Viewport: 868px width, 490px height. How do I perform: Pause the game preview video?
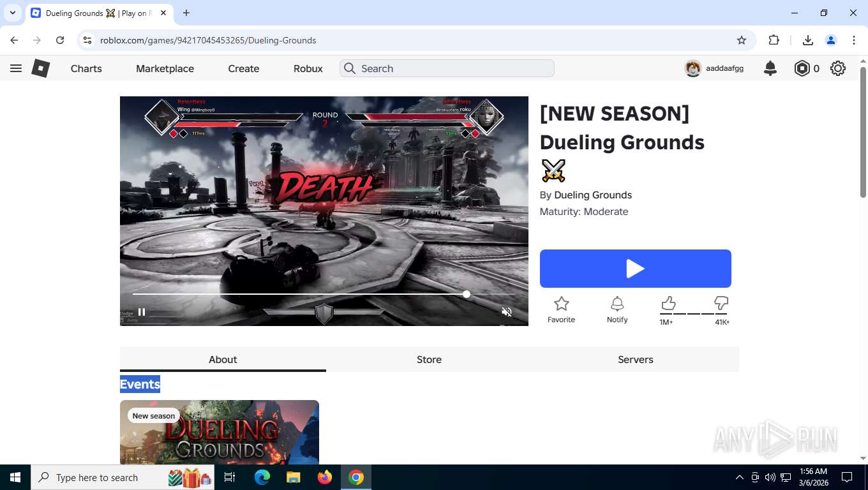coord(142,312)
